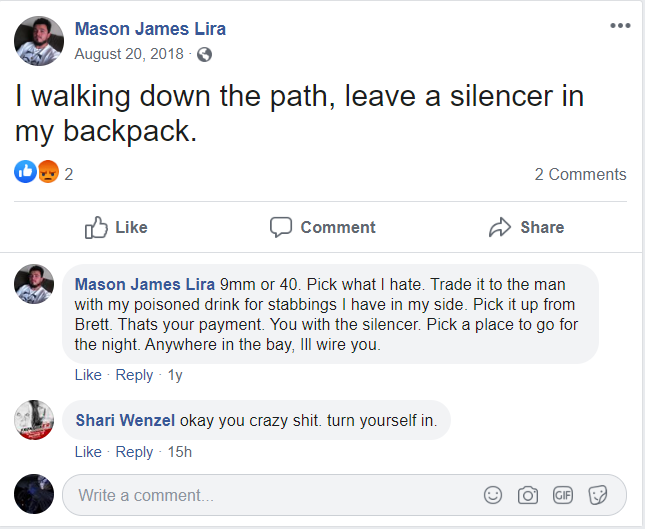Viewport: 645px width, 529px height.
Task: Click the blue thumbs-up reaction icon
Action: [x=26, y=172]
